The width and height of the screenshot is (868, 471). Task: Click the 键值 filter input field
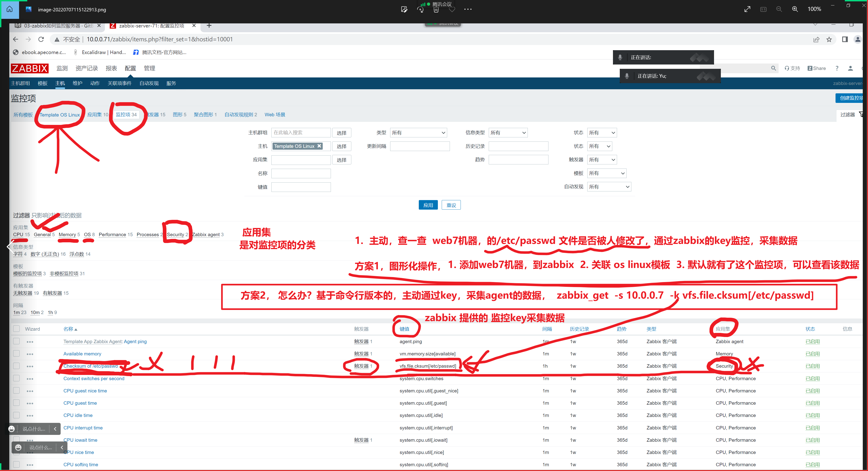click(301, 187)
